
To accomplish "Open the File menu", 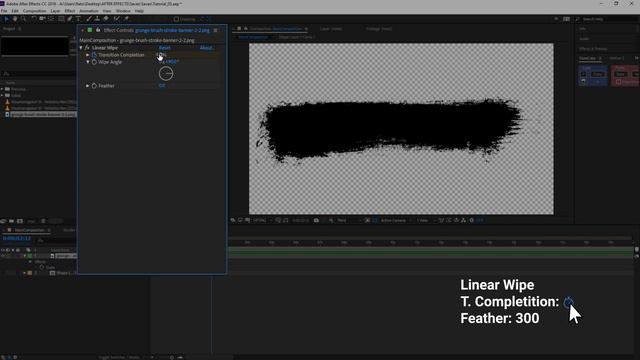I will tap(4, 11).
